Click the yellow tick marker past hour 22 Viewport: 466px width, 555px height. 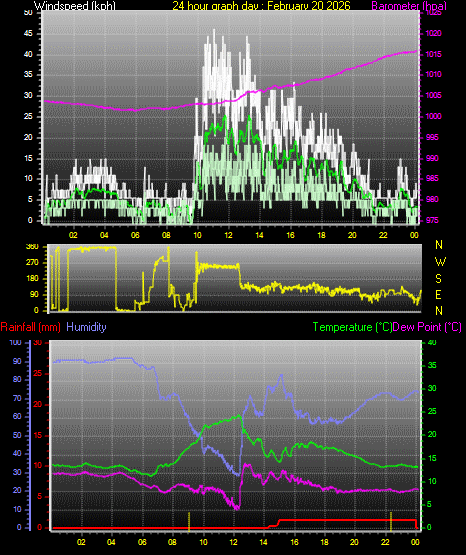[x=391, y=521]
